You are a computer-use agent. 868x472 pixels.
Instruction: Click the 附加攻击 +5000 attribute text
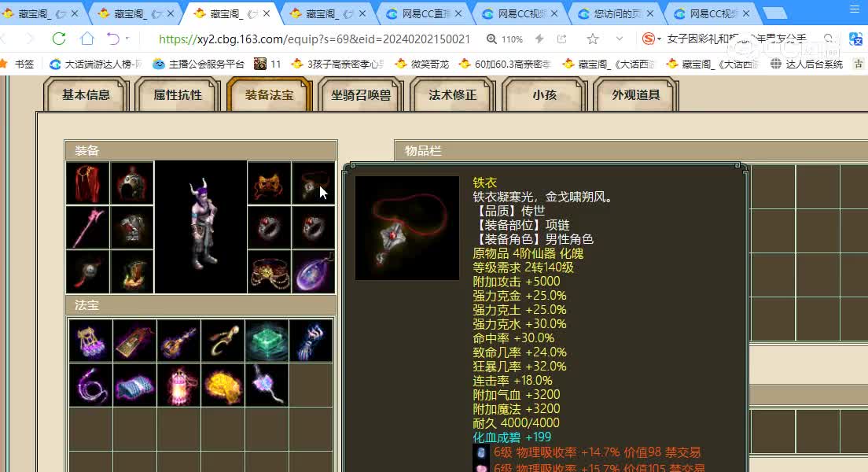(517, 282)
